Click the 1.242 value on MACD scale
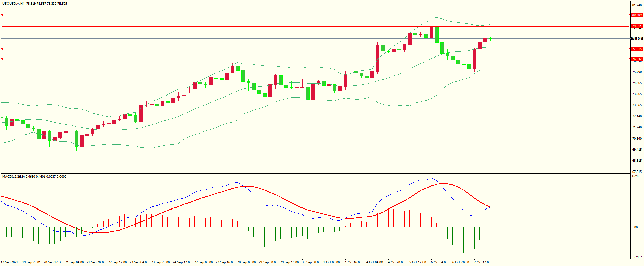The height and width of the screenshot is (266, 644). click(x=635, y=176)
